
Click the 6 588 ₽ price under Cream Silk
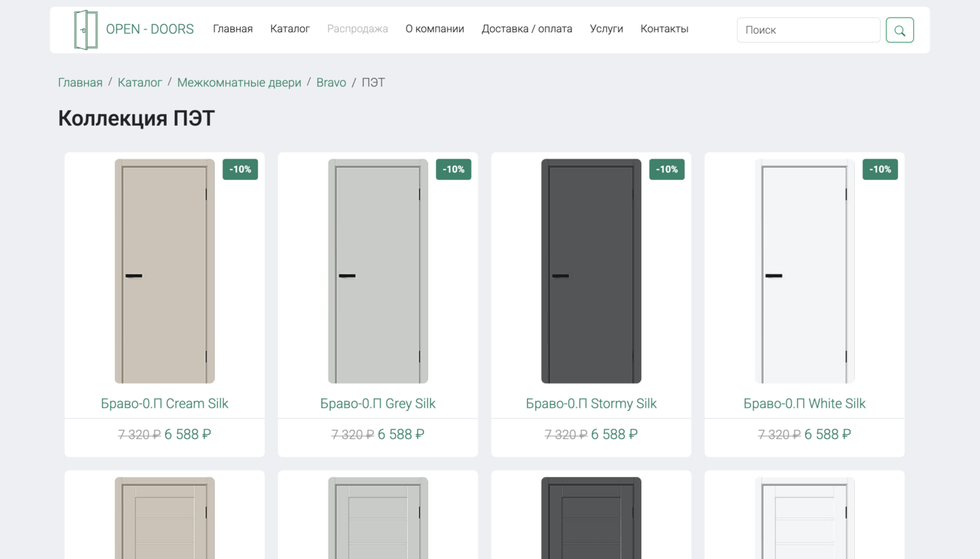click(188, 435)
